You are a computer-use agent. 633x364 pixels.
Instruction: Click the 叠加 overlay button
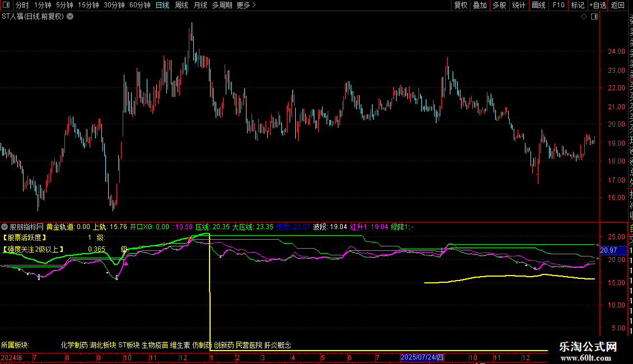480,5
